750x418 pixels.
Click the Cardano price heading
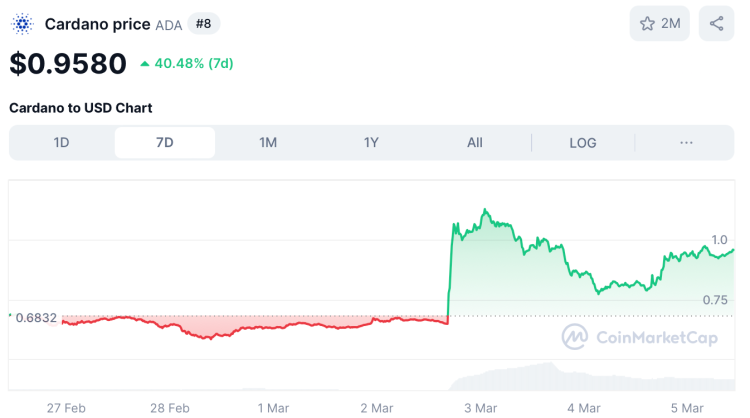point(98,24)
